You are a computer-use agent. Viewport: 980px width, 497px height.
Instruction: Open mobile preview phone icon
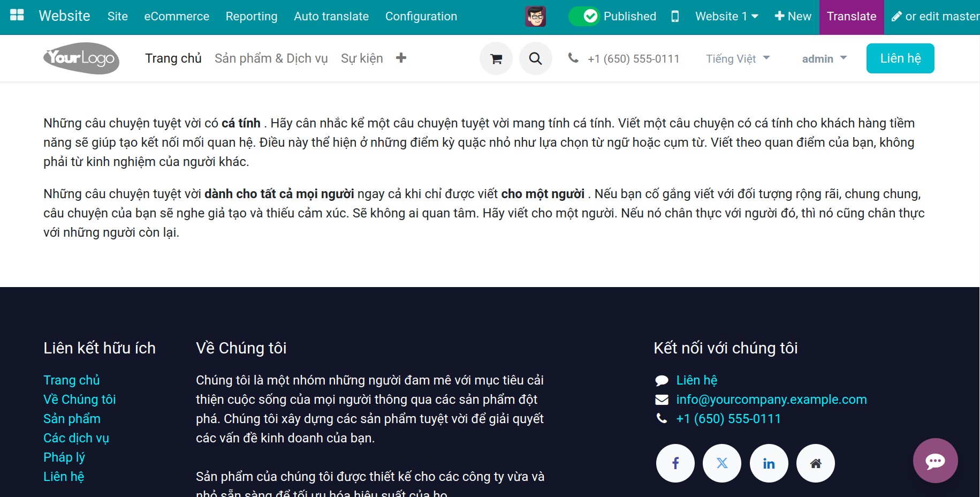pos(675,16)
